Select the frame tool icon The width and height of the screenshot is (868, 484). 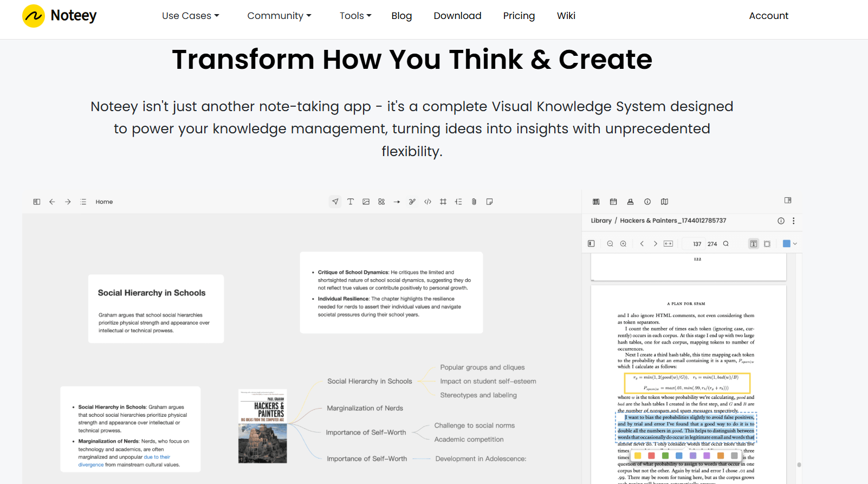[443, 202]
